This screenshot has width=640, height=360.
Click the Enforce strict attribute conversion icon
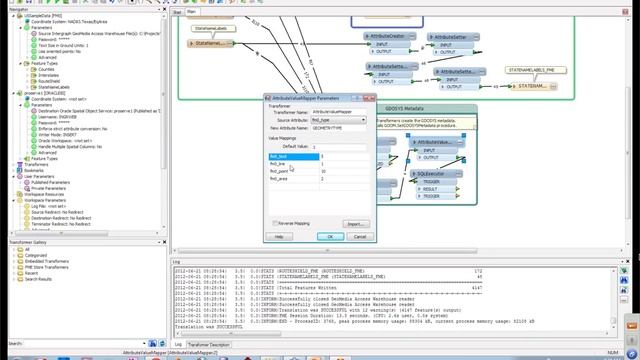click(34, 129)
